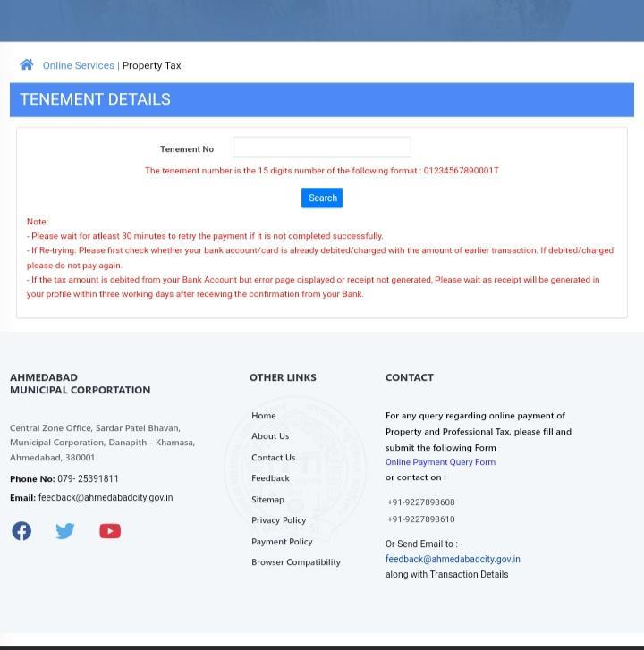Viewport: 644px width, 650px height.
Task: Open Home footer link
Action: (x=264, y=416)
